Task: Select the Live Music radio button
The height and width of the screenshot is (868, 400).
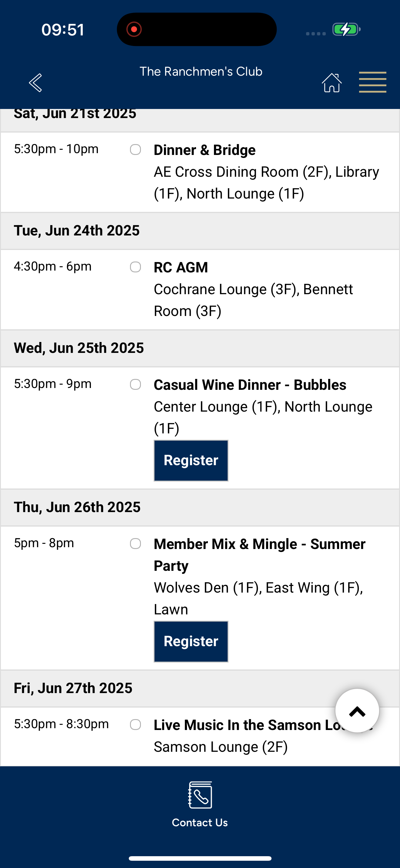Action: (135, 725)
